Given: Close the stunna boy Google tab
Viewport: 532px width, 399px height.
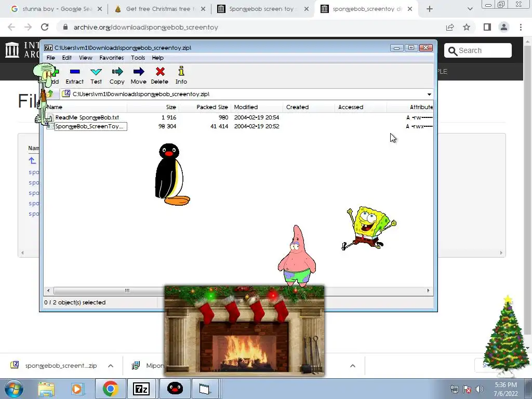Looking at the screenshot, I should tap(100, 9).
